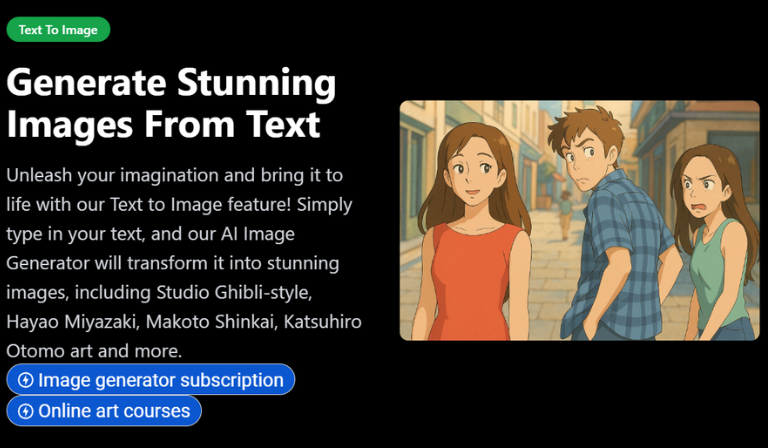Open the Online art courses link
The width and height of the screenshot is (768, 448).
click(114, 411)
